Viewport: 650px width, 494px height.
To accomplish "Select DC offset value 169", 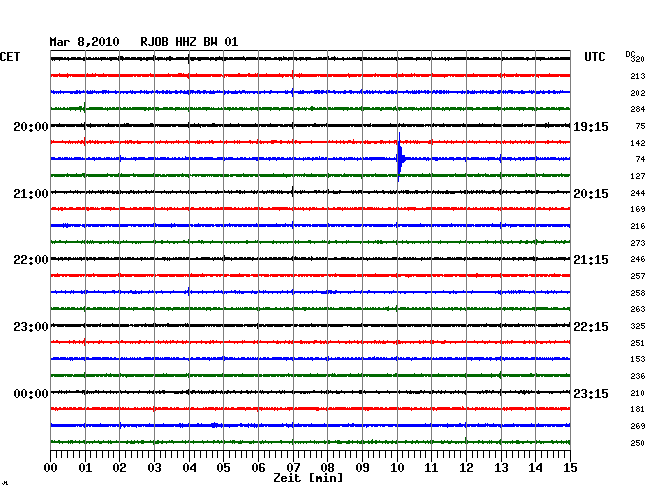I will [x=638, y=209].
